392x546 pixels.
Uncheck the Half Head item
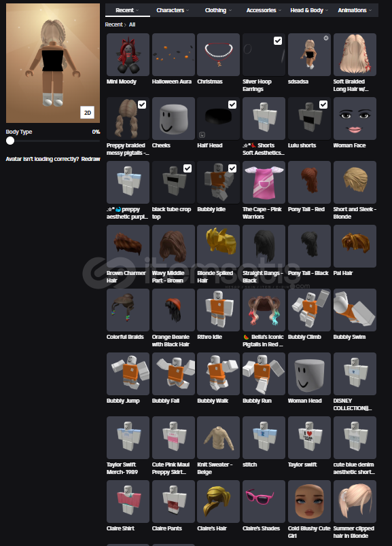(x=232, y=105)
